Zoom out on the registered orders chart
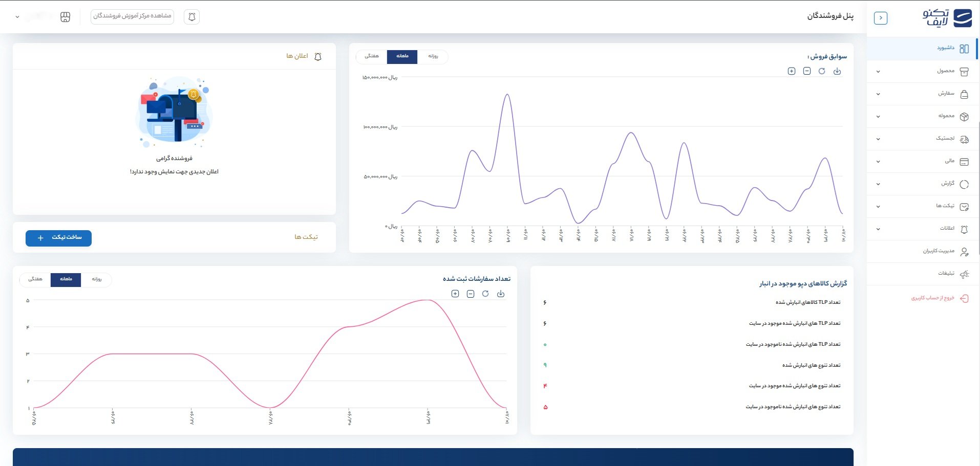 click(x=471, y=294)
